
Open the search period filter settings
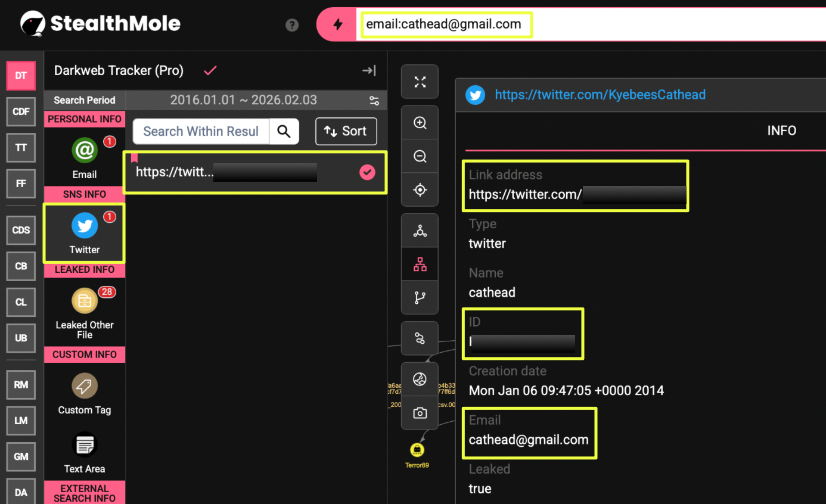(x=374, y=100)
